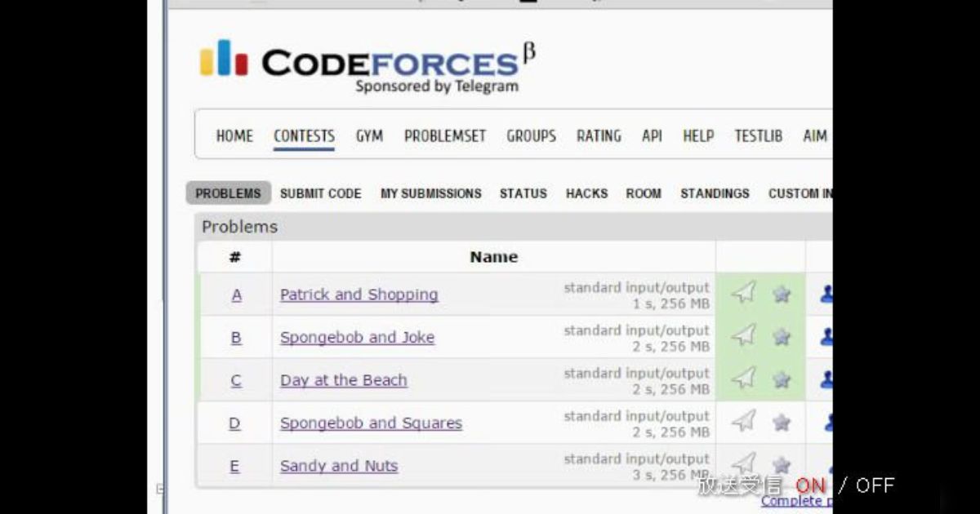Image resolution: width=980 pixels, height=514 pixels.
Task: Open the RATING section from the menu
Action: pos(599,136)
